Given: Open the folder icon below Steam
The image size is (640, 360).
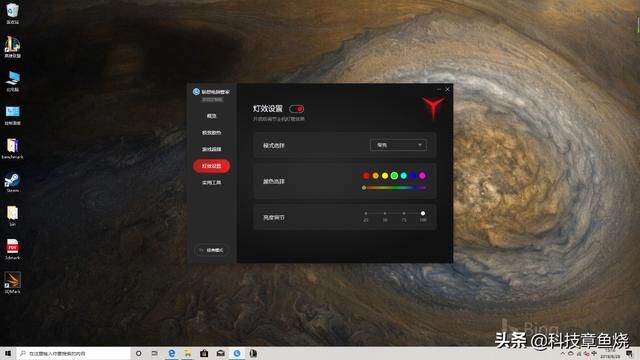Looking at the screenshot, I should (13, 216).
